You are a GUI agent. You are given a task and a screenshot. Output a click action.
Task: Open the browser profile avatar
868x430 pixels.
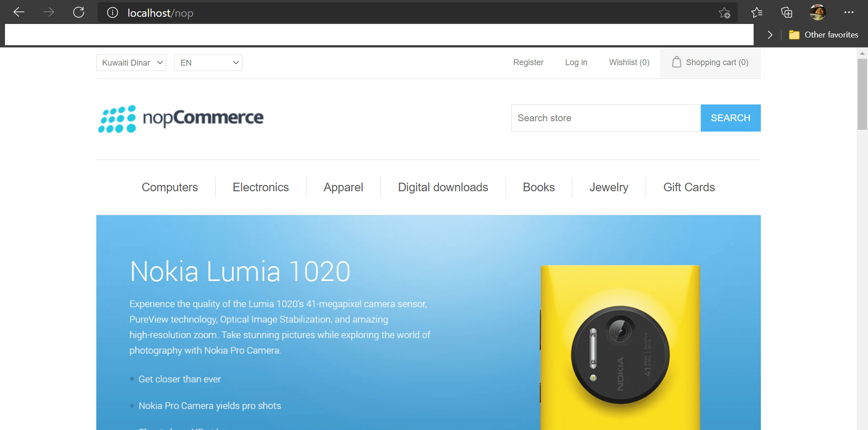coord(818,12)
